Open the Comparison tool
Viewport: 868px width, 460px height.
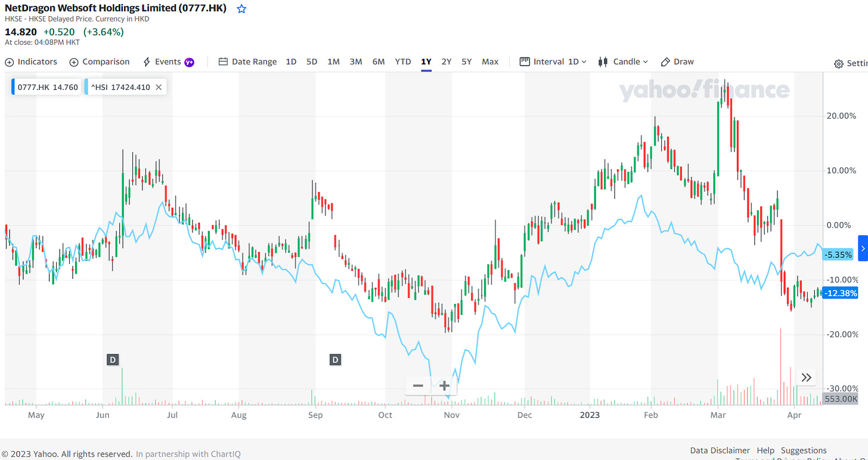(100, 62)
